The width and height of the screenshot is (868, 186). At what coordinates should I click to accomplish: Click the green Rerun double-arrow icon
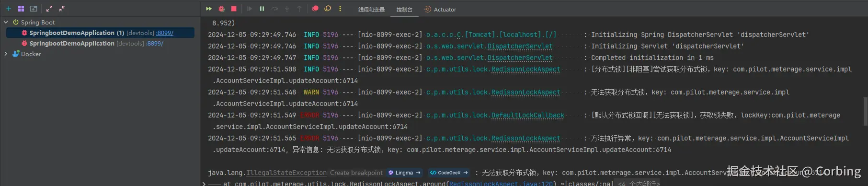pos(209,9)
